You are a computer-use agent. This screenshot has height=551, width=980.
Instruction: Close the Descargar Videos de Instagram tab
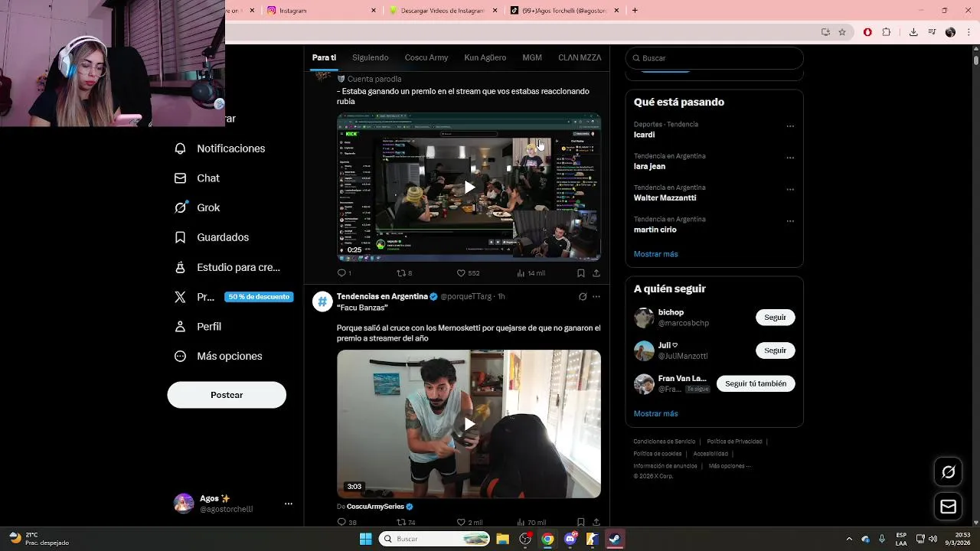[x=495, y=11]
